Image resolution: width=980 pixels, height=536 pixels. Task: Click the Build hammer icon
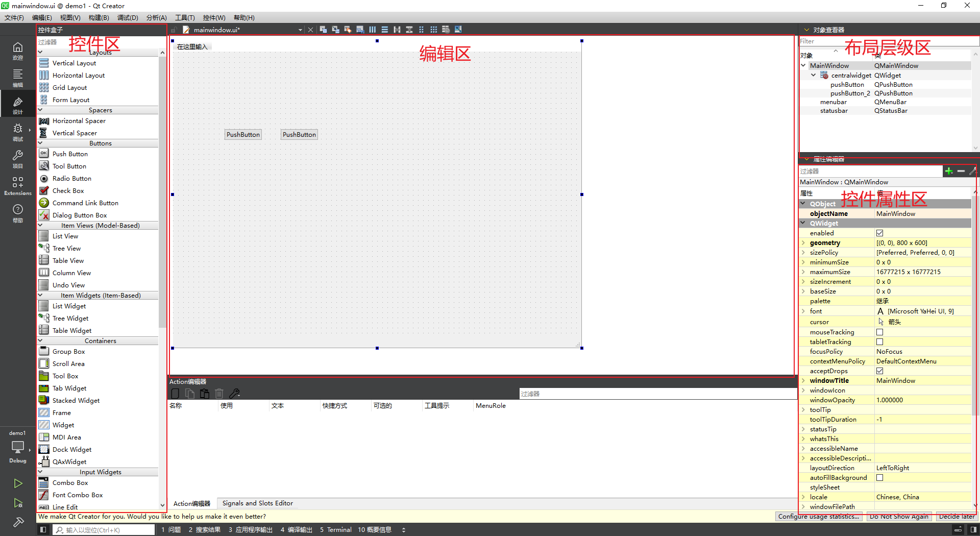pos(18,522)
